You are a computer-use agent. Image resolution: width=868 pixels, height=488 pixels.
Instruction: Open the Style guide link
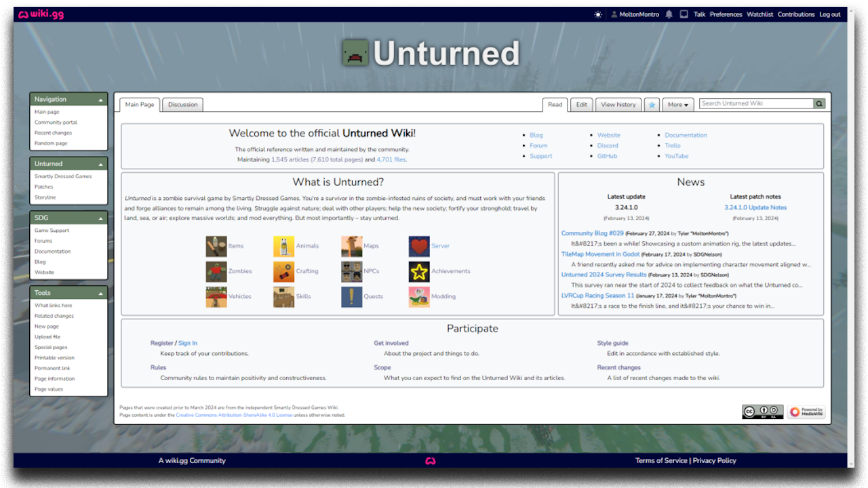click(612, 343)
